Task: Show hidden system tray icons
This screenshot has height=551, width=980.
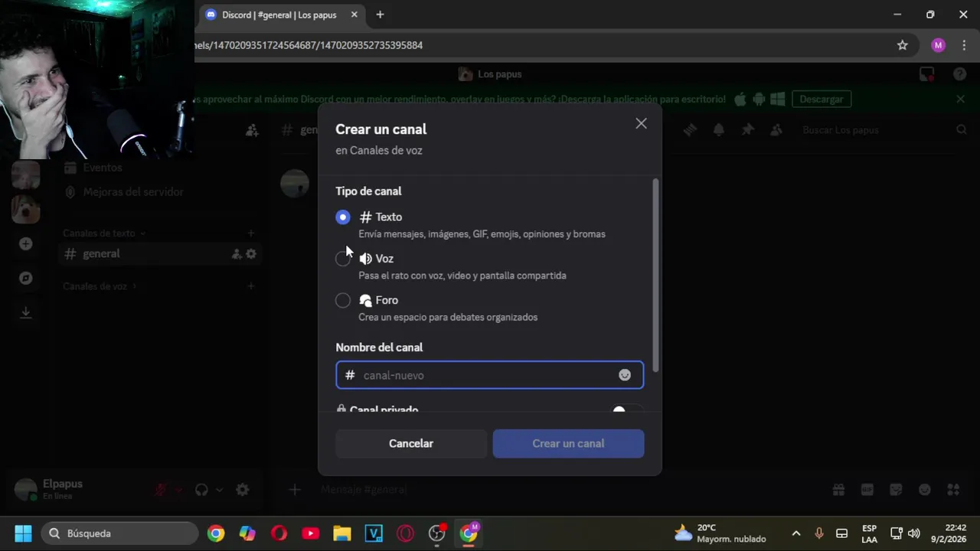Action: click(796, 533)
